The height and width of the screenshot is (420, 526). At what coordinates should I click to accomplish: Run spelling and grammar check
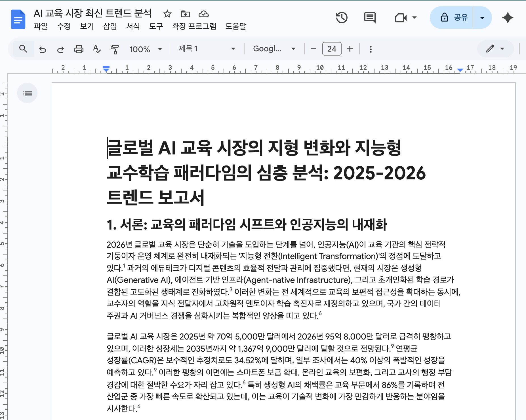97,48
